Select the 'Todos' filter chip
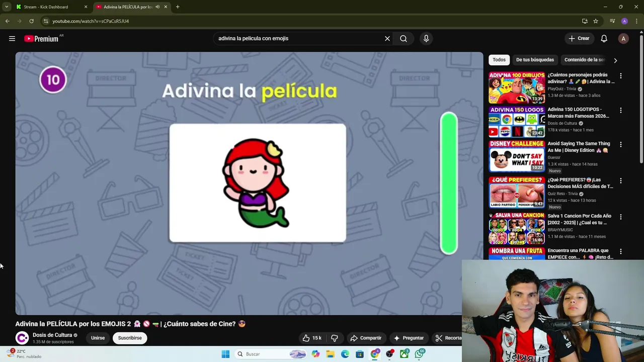 [x=499, y=60]
